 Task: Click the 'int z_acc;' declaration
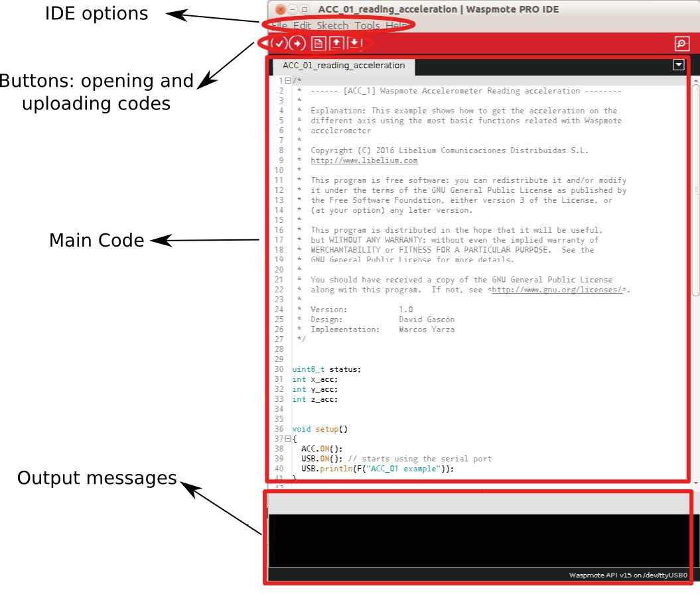coord(315,399)
